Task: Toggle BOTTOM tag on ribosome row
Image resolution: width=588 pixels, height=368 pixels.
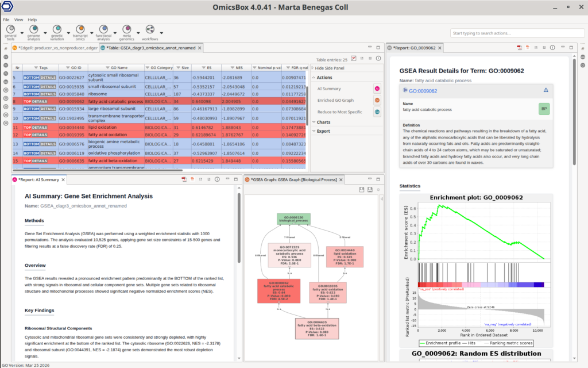Action: pyautogui.click(x=31, y=94)
